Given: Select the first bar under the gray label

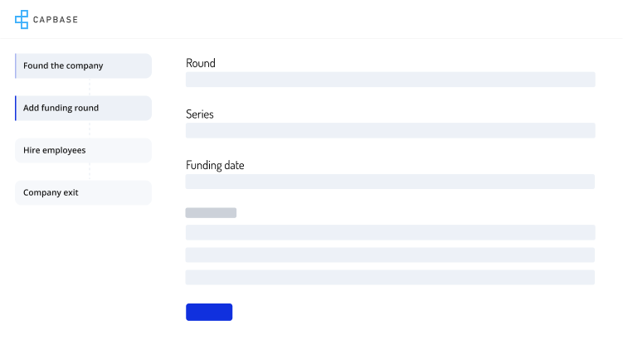Looking at the screenshot, I should 390,232.
